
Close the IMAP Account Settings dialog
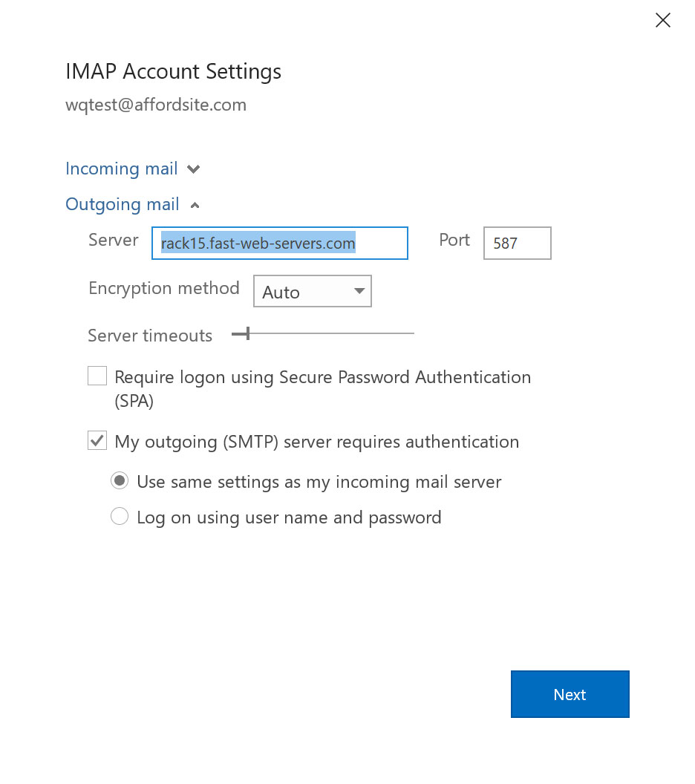[x=662, y=20]
